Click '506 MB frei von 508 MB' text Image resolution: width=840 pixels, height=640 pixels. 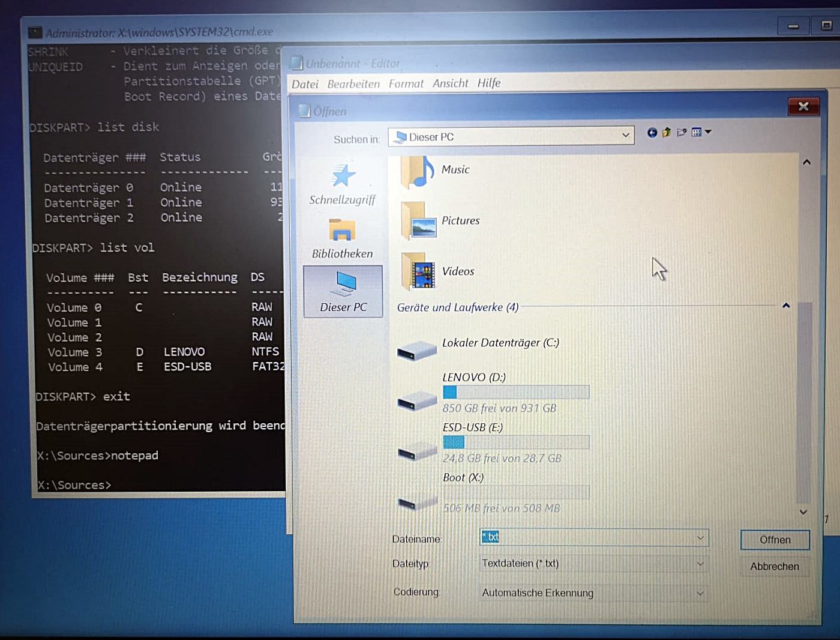pyautogui.click(x=502, y=509)
